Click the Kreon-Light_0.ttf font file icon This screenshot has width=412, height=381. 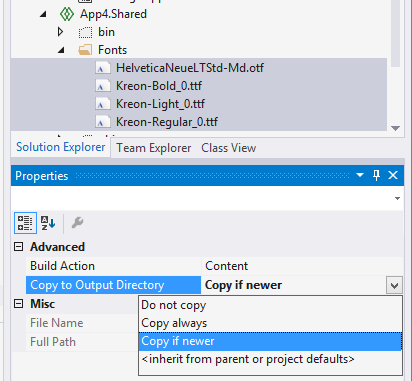point(103,104)
